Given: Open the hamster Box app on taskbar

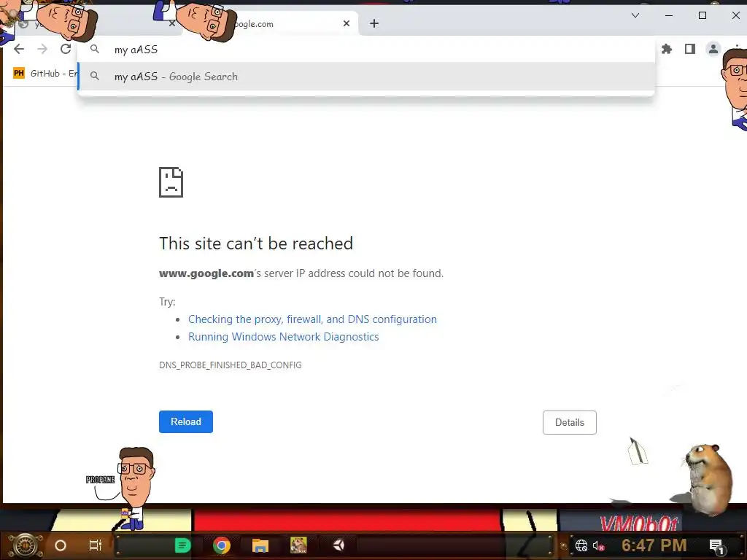Looking at the screenshot, I should click(298, 545).
